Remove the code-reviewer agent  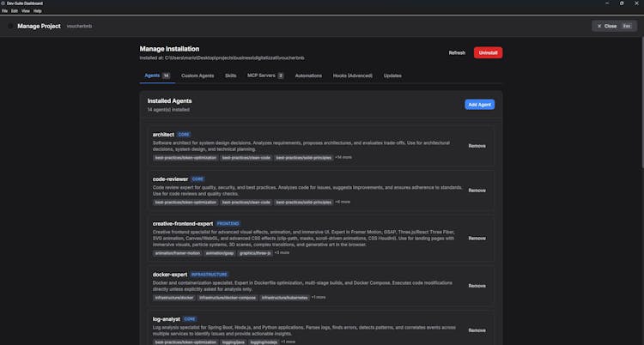tap(477, 191)
